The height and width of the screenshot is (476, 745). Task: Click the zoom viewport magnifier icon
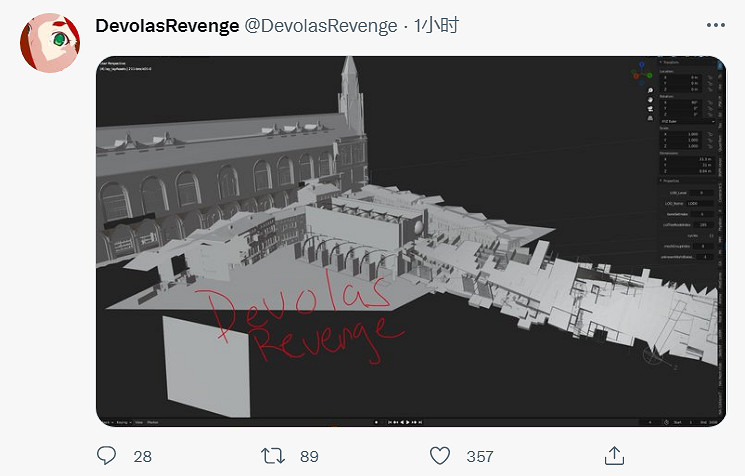650,90
